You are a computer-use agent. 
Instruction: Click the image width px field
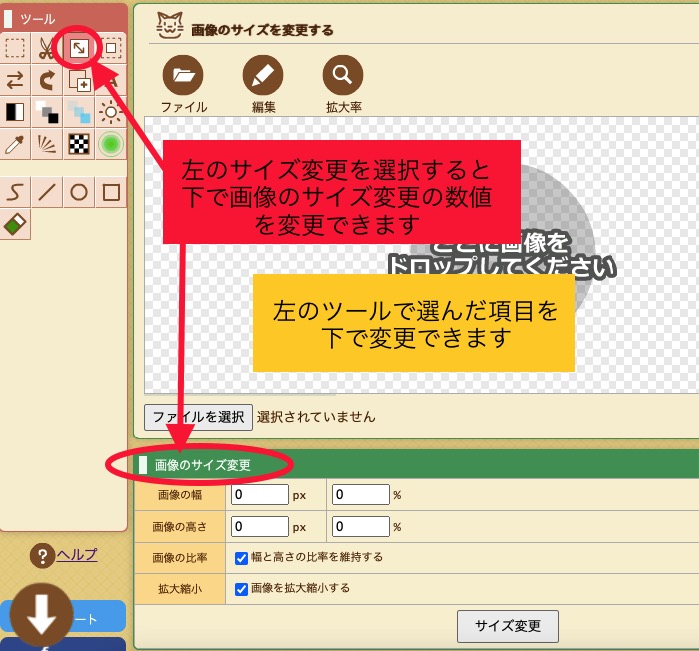point(258,494)
